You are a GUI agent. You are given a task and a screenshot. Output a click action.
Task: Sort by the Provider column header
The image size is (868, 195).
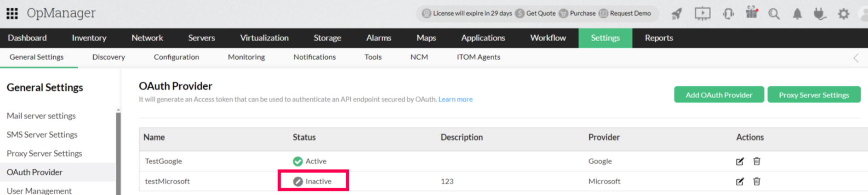pos(604,137)
